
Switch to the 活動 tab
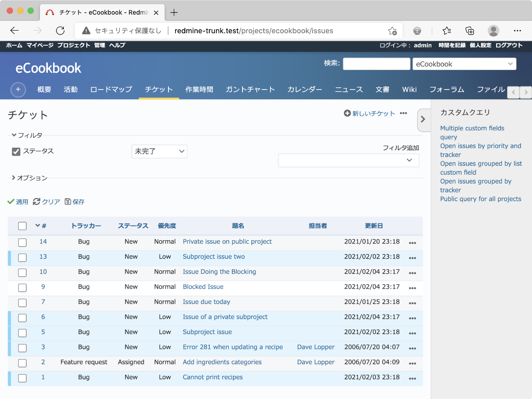[71, 90]
